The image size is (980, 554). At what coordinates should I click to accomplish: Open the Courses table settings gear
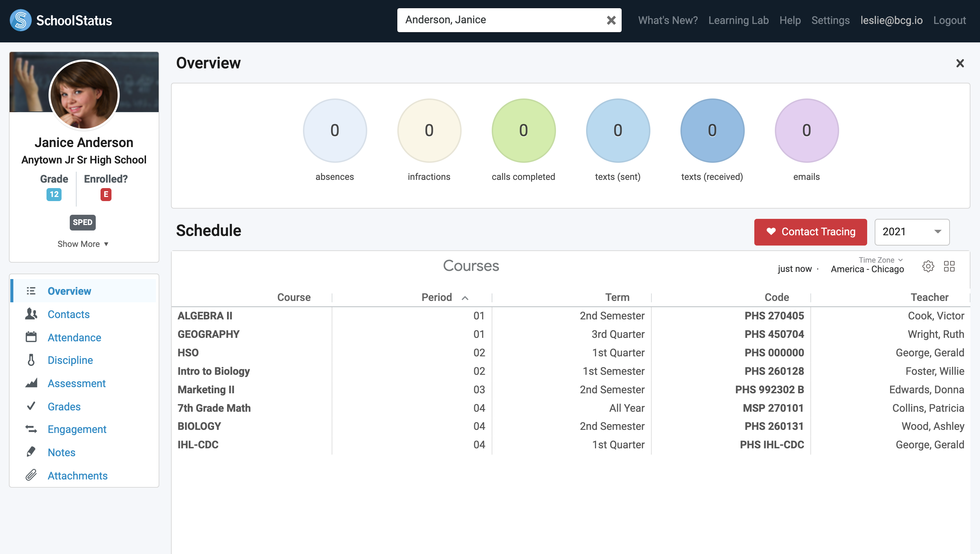(x=928, y=266)
